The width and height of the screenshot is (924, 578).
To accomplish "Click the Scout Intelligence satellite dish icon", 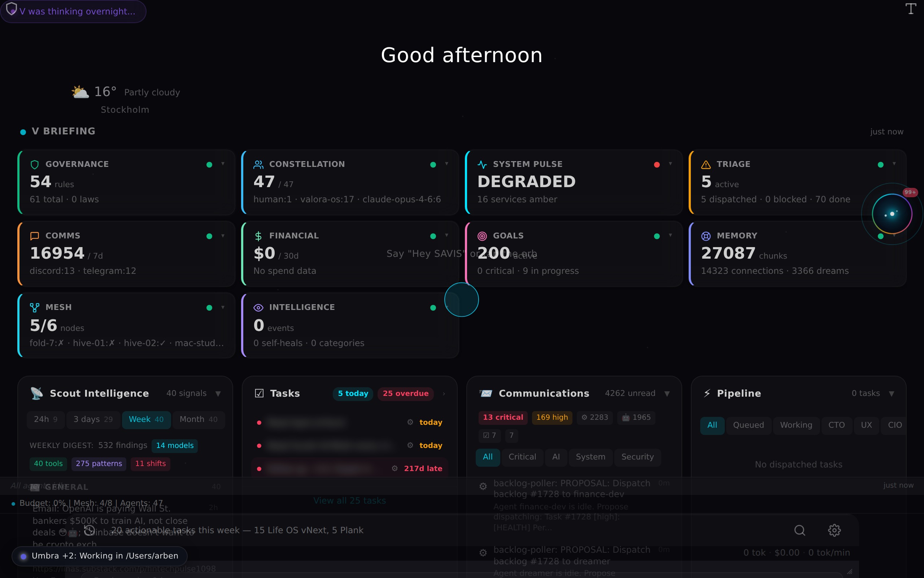I will [37, 393].
